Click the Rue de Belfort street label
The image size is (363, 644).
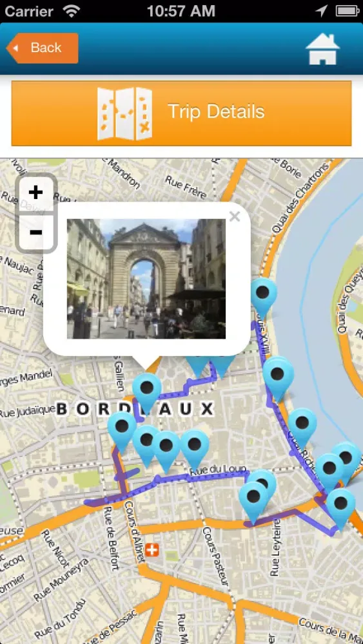[111, 538]
